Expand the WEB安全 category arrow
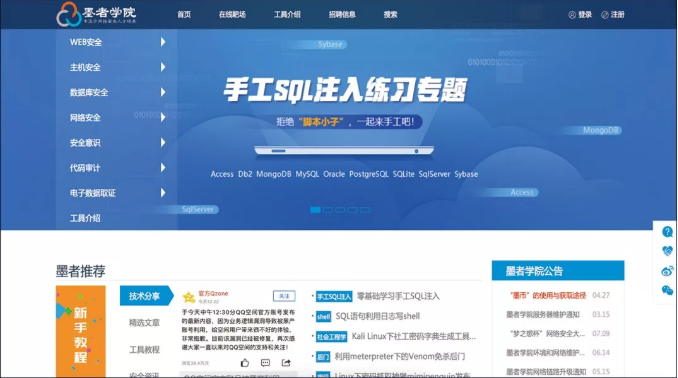 coord(163,42)
